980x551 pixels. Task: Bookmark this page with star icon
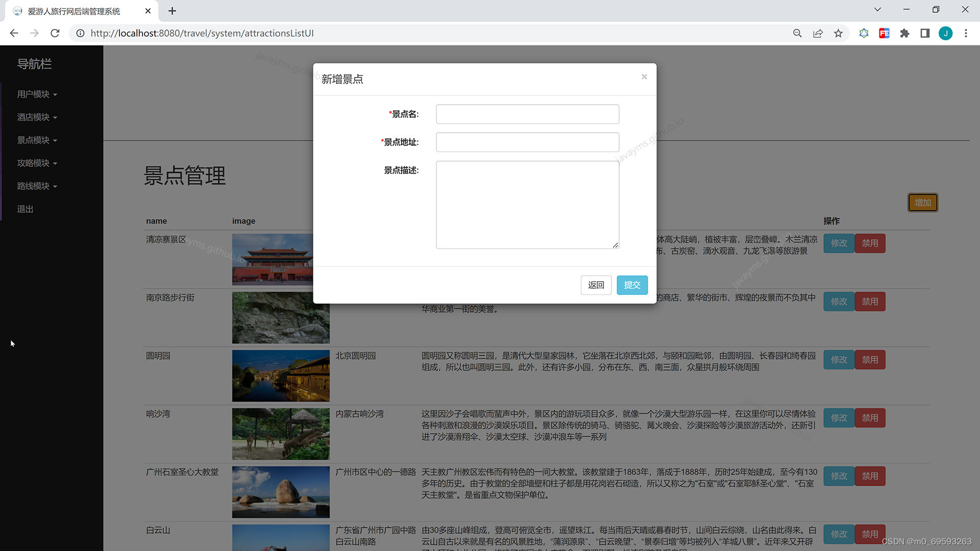click(838, 33)
